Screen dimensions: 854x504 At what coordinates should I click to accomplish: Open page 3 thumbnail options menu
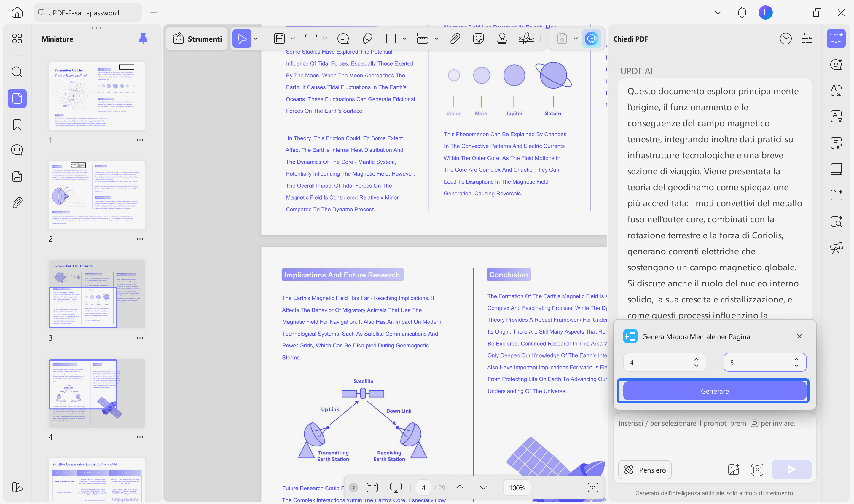[x=140, y=338]
